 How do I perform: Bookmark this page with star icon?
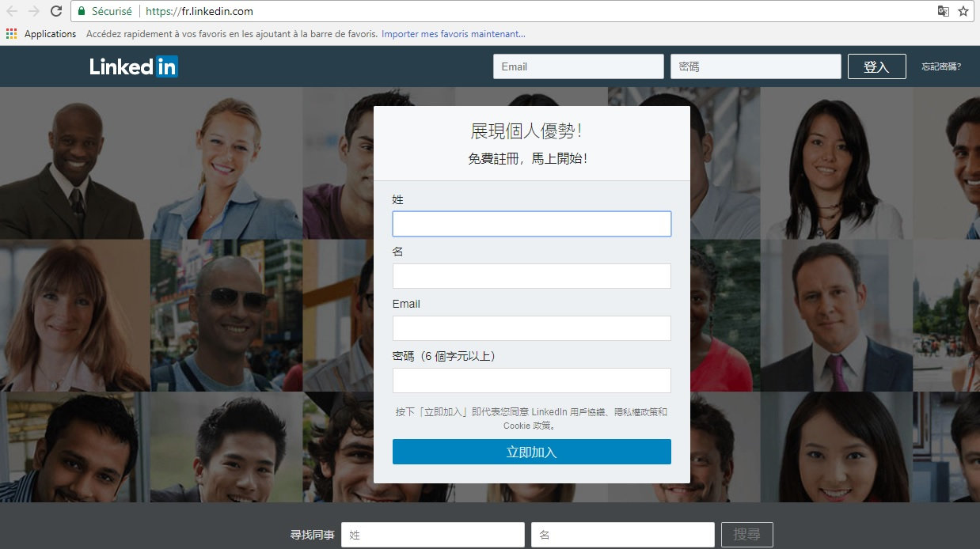pyautogui.click(x=963, y=11)
